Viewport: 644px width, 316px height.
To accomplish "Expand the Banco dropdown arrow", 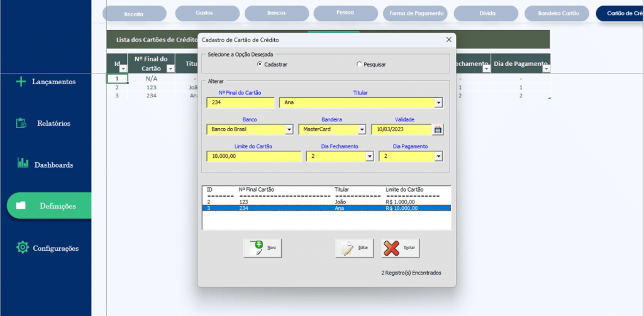I will click(289, 129).
